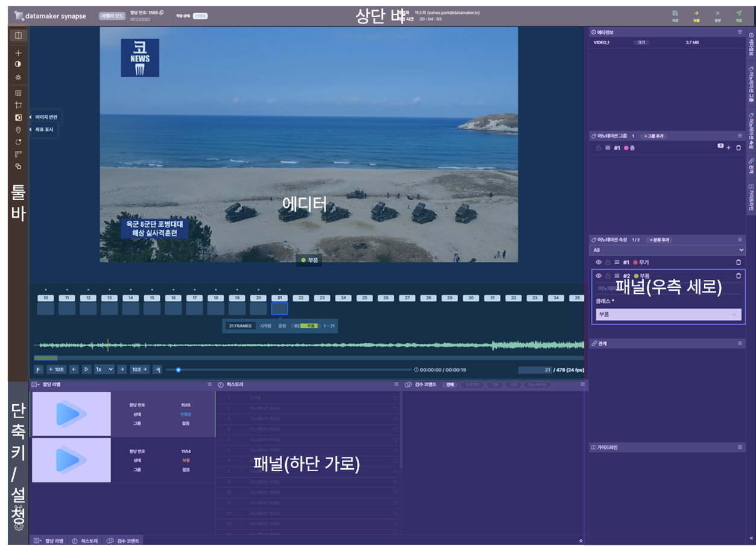Click frame number 28 in timeline
Viewport: 756px width, 546px height.
(x=428, y=298)
